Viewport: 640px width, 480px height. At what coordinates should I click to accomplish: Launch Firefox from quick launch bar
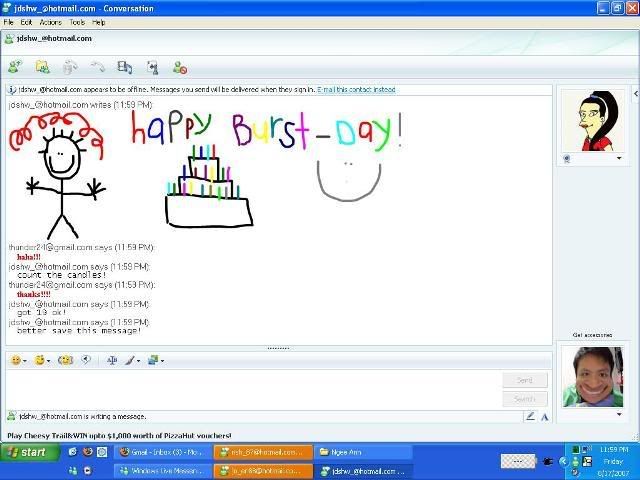(x=88, y=452)
